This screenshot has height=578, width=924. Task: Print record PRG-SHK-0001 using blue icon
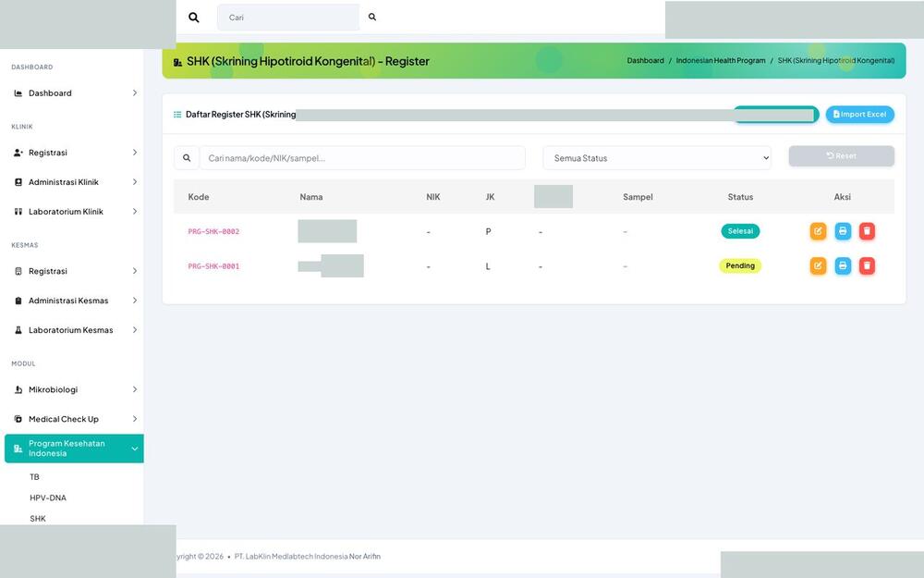click(843, 266)
